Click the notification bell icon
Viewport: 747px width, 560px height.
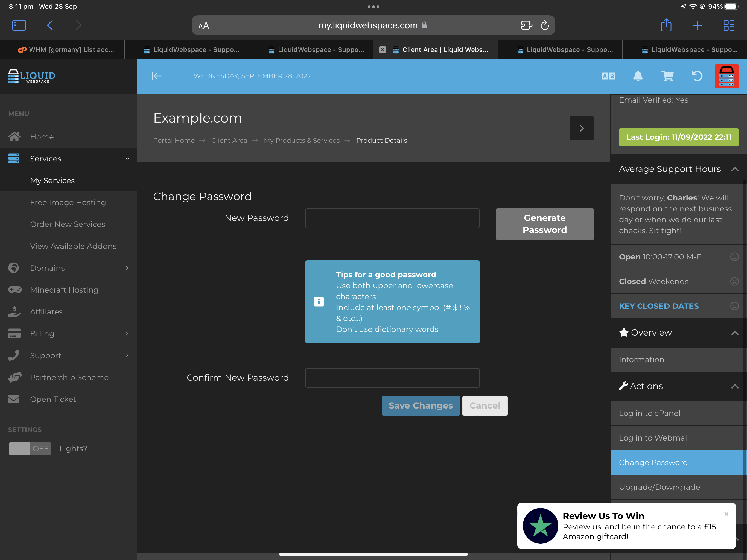(x=638, y=76)
